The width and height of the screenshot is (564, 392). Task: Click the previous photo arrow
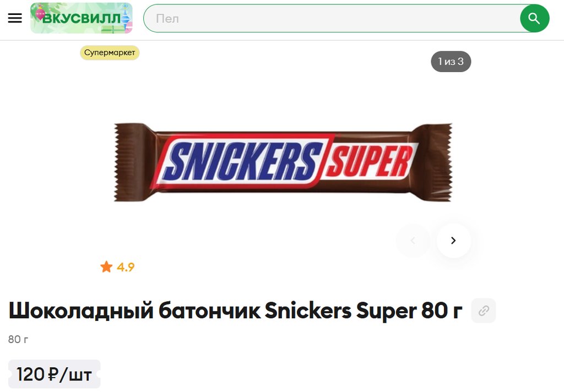click(x=413, y=241)
